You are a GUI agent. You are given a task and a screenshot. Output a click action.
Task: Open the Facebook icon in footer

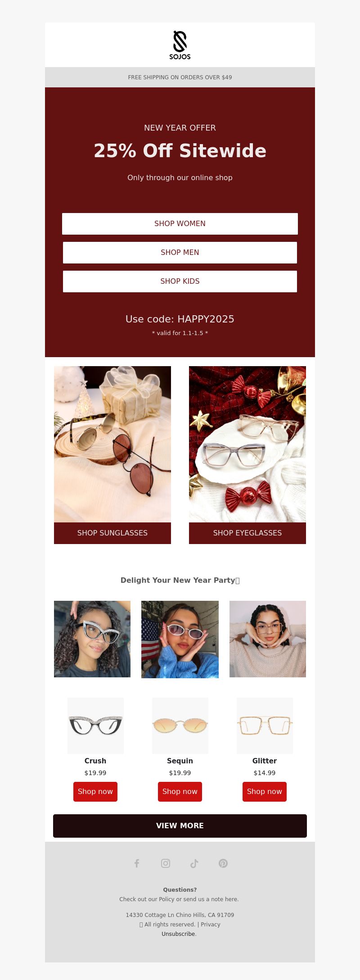[137, 863]
